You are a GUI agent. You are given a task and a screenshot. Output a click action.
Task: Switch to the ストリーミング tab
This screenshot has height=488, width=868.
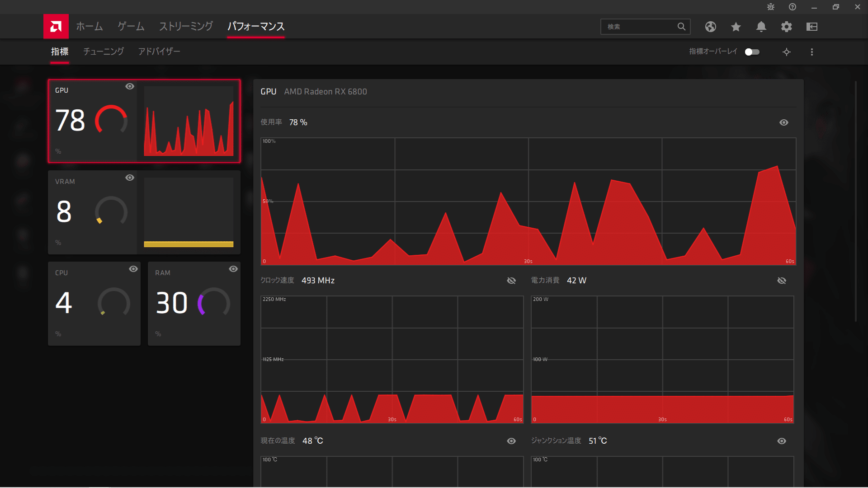coord(186,27)
